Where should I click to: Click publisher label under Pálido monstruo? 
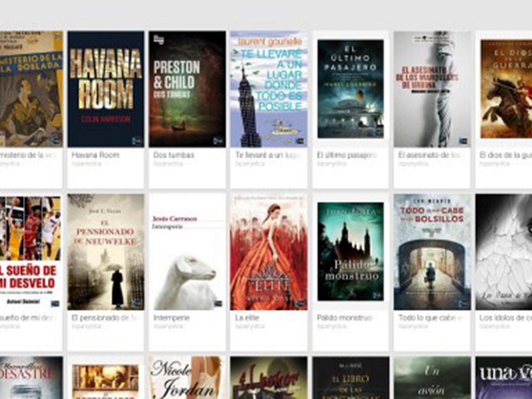point(332,327)
